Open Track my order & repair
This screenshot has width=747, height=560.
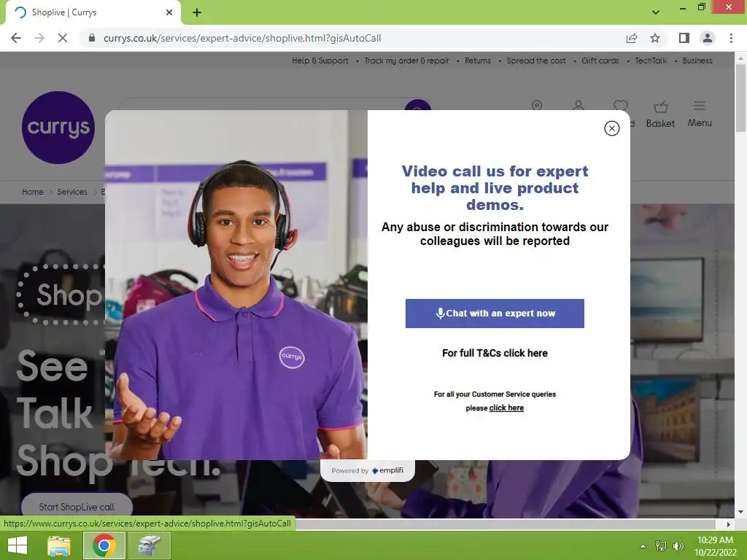point(406,61)
